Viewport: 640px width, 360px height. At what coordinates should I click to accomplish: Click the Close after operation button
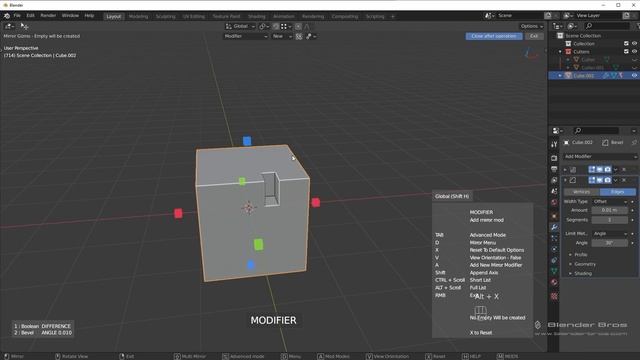coord(494,36)
